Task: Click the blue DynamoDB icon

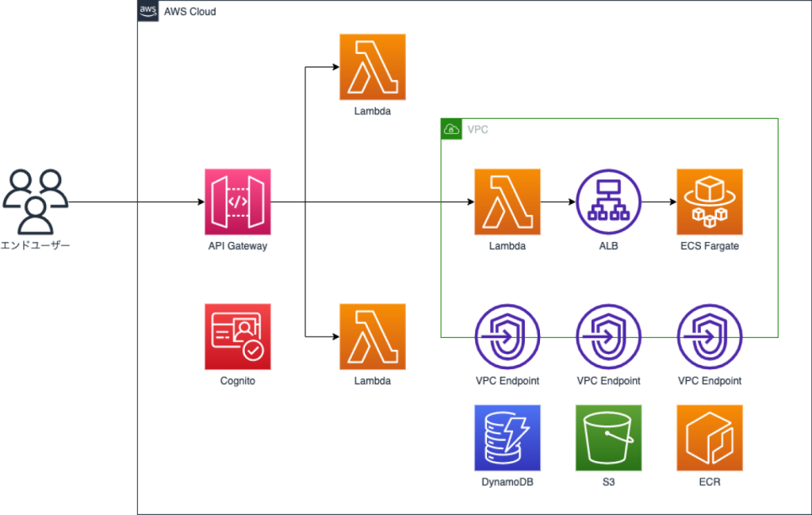Action: (507, 438)
